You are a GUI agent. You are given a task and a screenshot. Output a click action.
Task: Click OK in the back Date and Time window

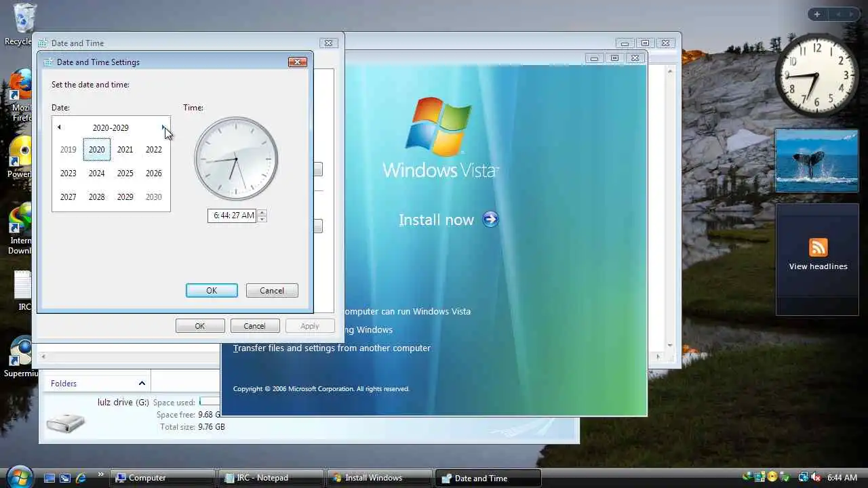(x=200, y=326)
